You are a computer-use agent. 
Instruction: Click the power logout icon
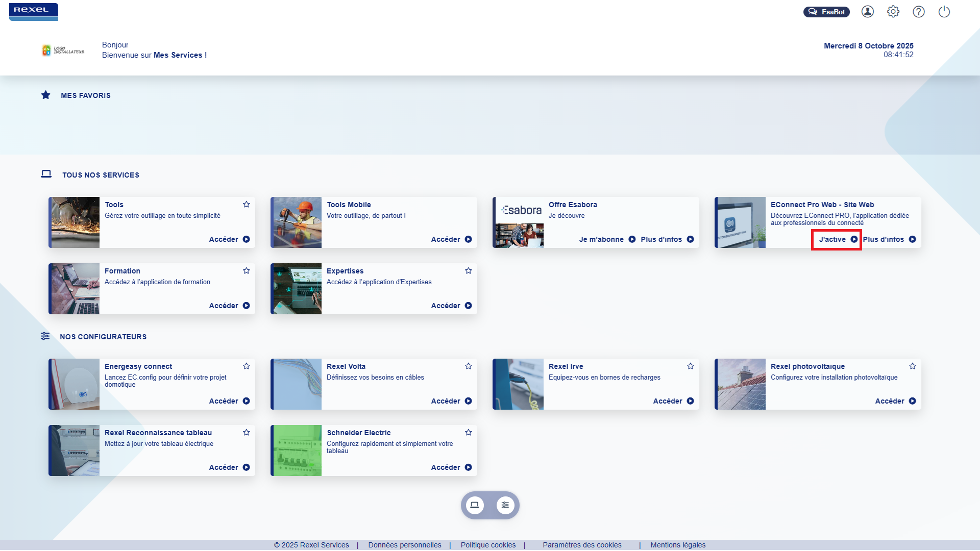point(944,11)
